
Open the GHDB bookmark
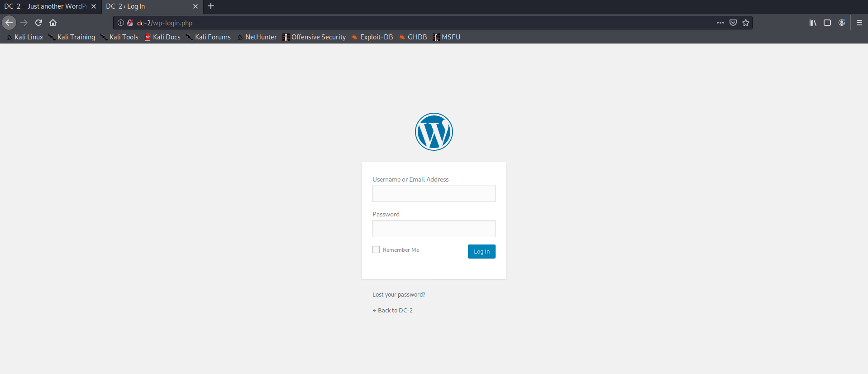tap(413, 37)
